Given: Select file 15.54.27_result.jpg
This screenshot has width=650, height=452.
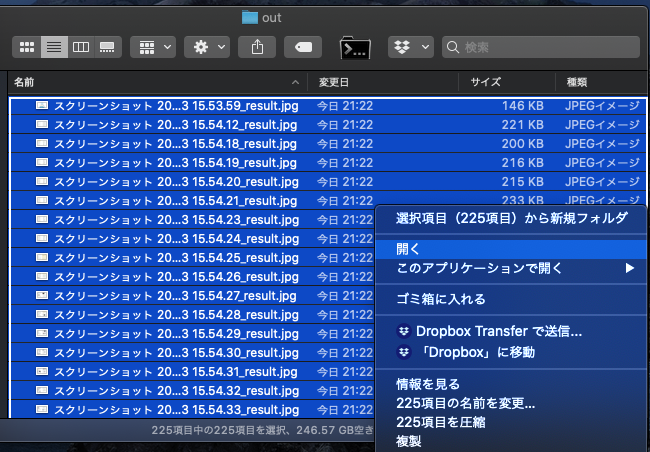Looking at the screenshot, I should (176, 296).
